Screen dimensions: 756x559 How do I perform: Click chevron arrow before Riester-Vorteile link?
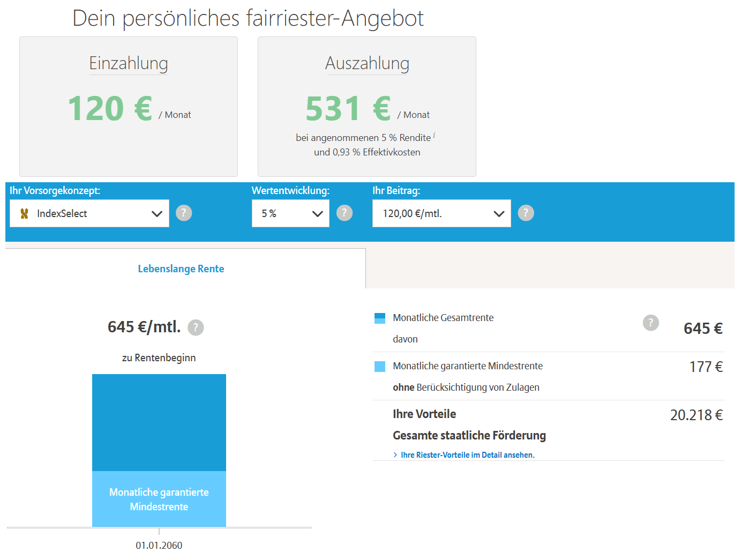coord(395,455)
